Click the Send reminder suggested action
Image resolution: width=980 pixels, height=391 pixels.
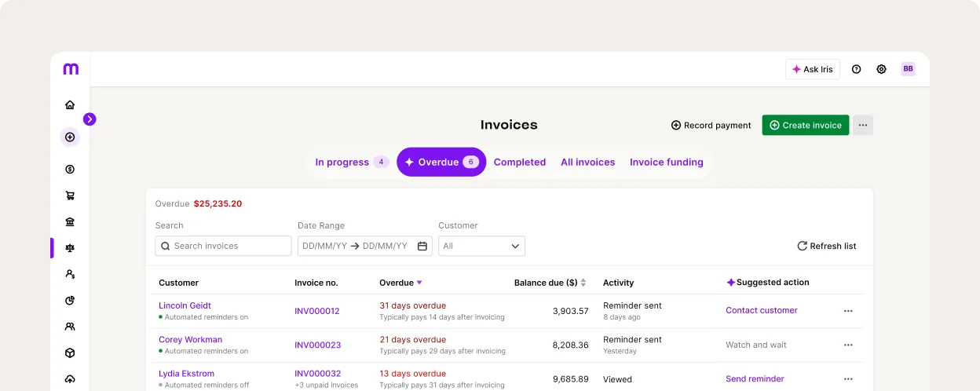(x=755, y=378)
